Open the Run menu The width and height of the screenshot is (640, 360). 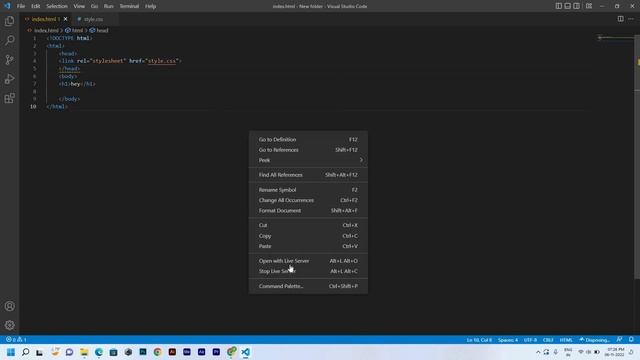[x=109, y=6]
